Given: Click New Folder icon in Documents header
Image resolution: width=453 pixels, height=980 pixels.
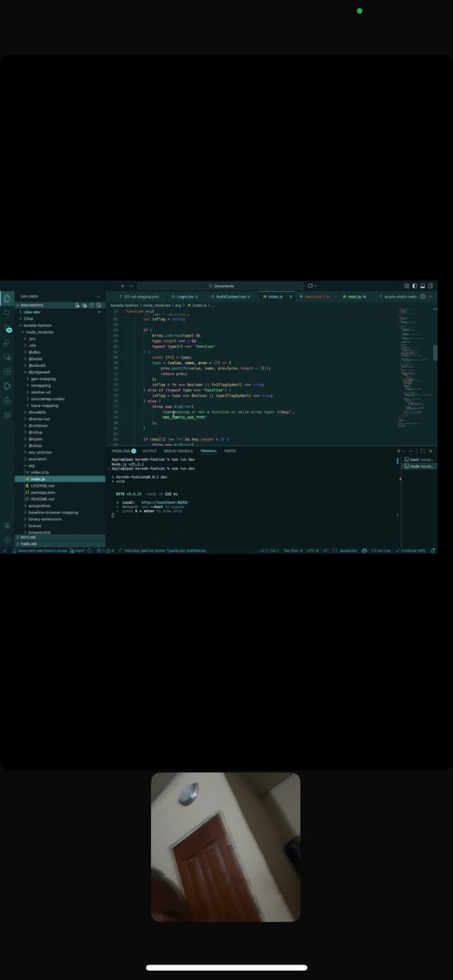Looking at the screenshot, I should 84,305.
